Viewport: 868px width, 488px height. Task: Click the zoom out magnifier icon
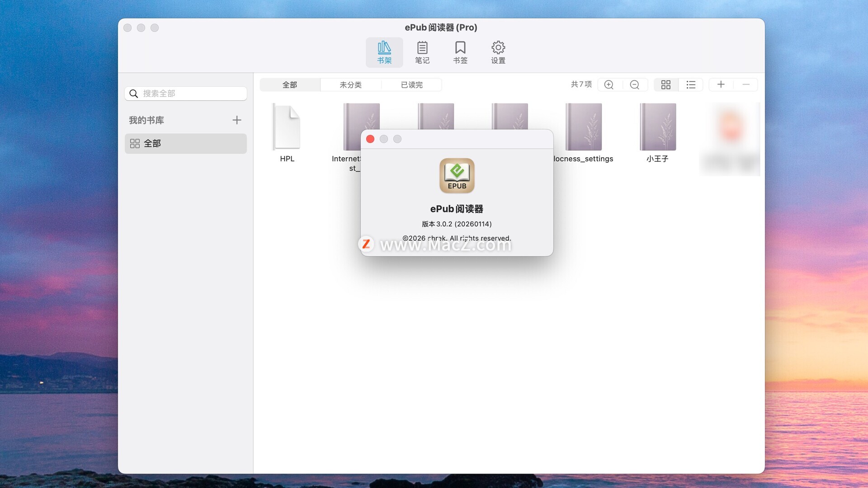point(634,84)
